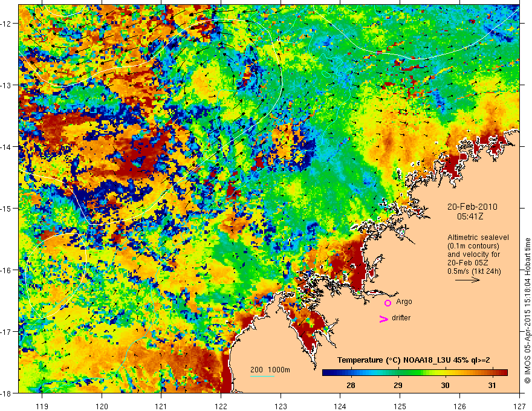Click the 'Altimetric sealevel' text line
The width and height of the screenshot is (532, 411).
(x=478, y=238)
